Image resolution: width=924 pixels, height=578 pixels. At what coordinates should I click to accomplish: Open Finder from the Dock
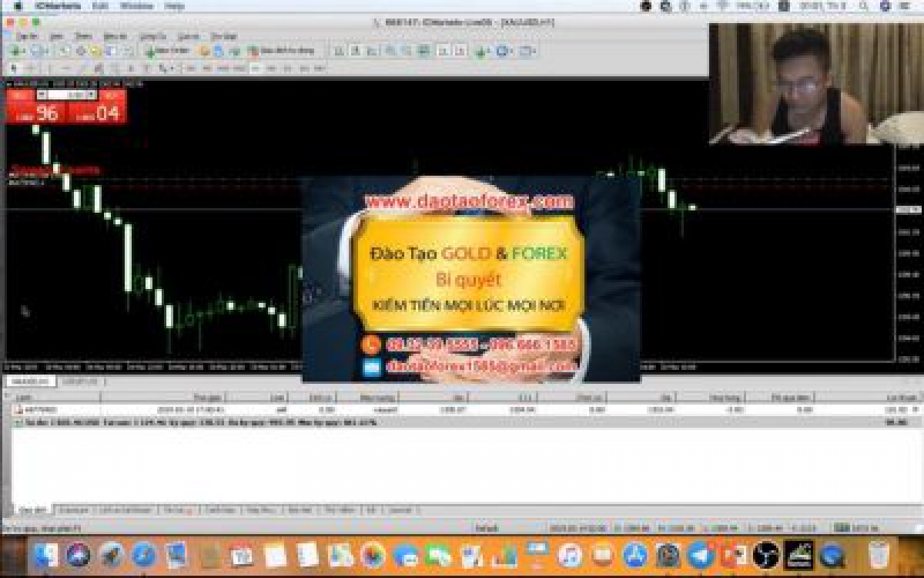click(46, 554)
